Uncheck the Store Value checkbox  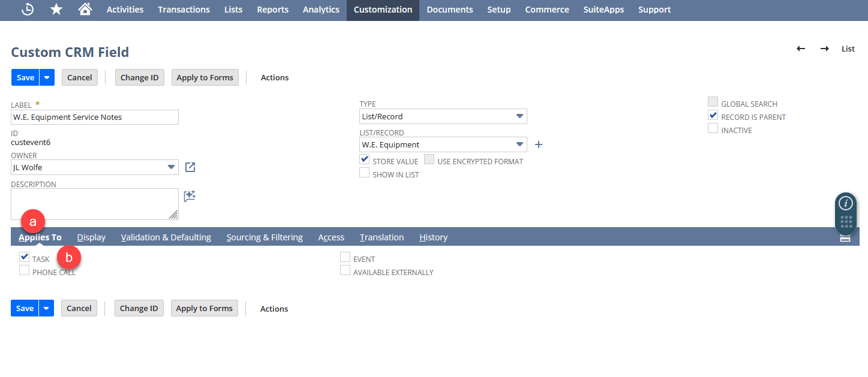[364, 159]
